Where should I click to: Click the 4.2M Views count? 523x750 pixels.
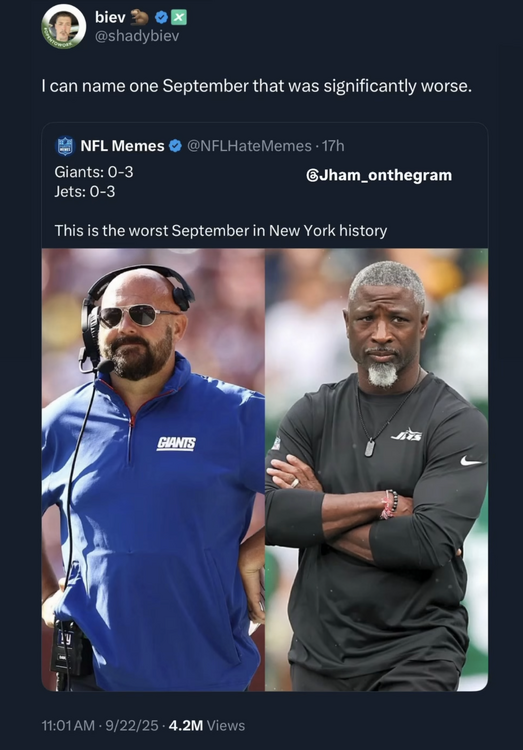(207, 726)
